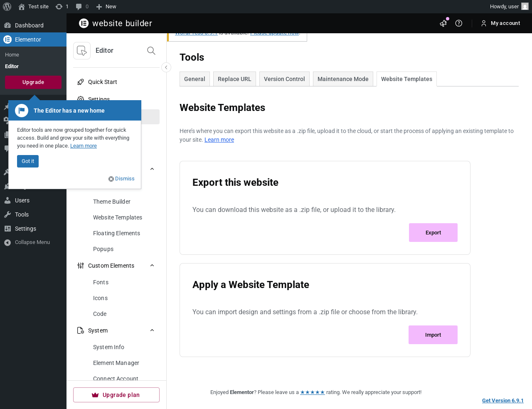Image resolution: width=532 pixels, height=409 pixels.
Task: Click the WordPress logo in admin bar
Action: pyautogui.click(x=7, y=7)
